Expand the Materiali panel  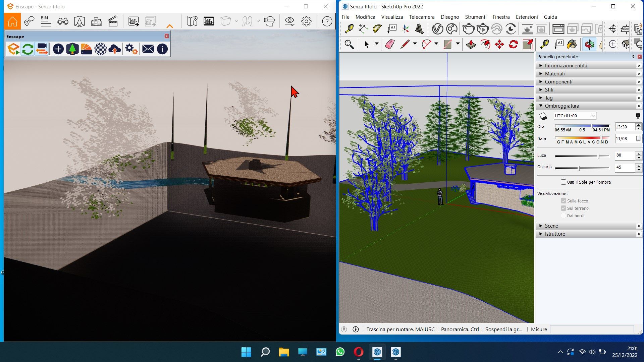(555, 74)
